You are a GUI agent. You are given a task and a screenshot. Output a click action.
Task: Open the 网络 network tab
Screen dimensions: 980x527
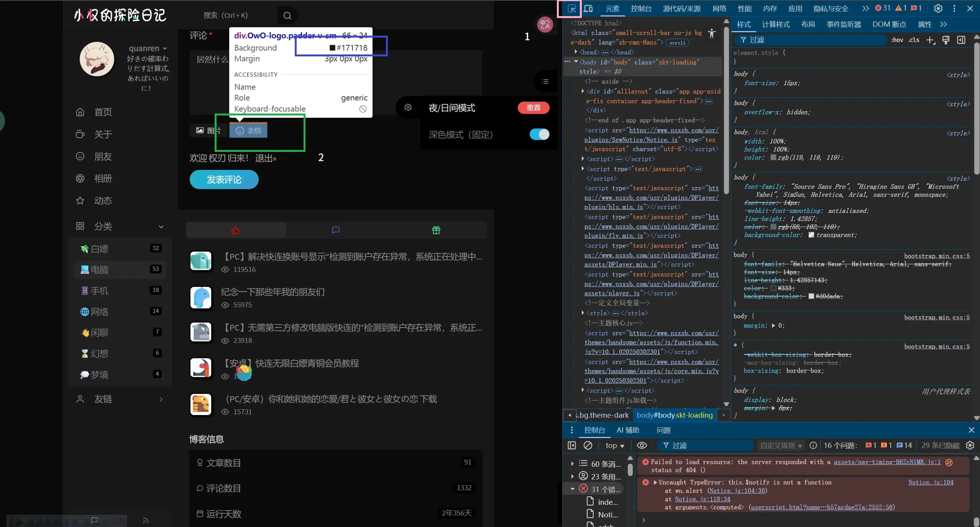coord(719,8)
